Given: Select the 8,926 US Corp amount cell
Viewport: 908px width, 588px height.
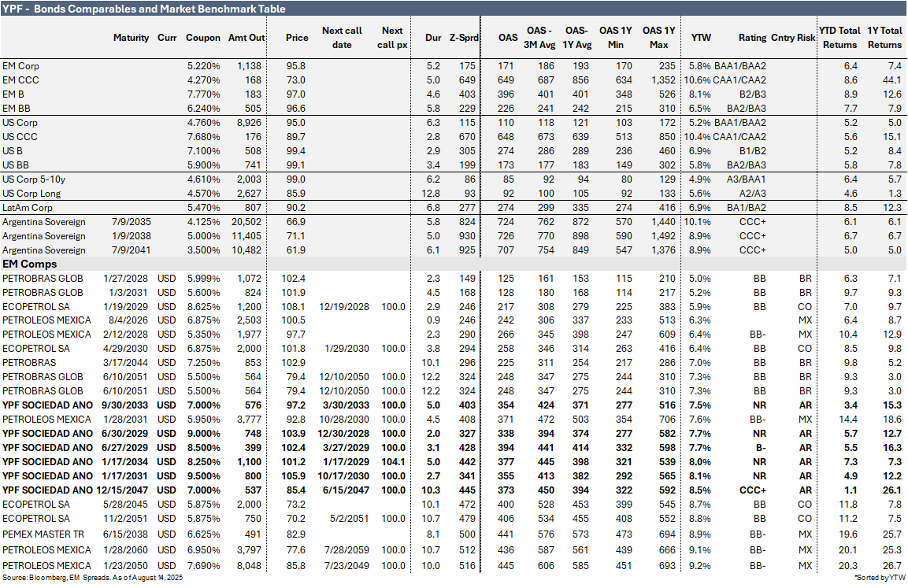Looking at the screenshot, I should (x=249, y=123).
